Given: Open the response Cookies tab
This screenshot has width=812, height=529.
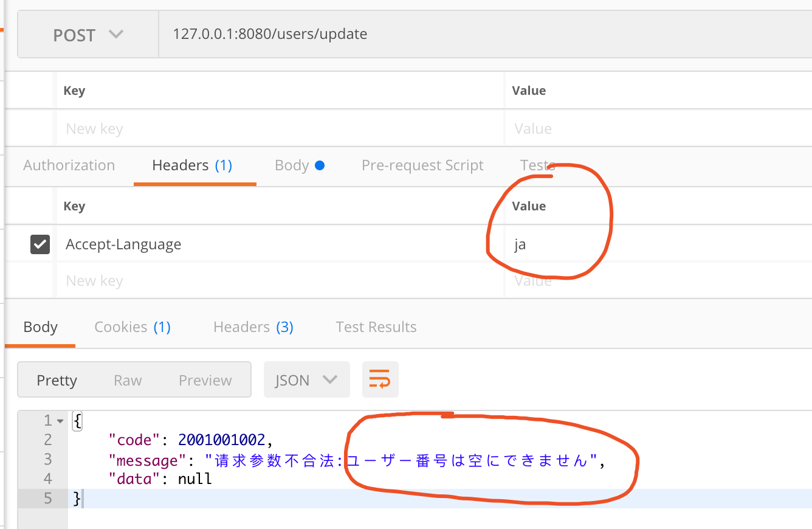Looking at the screenshot, I should (x=132, y=327).
